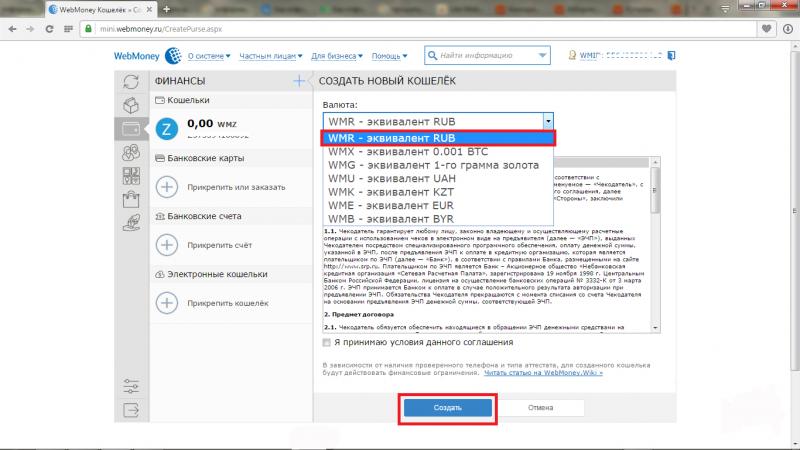Click the Прикрепить или заказать link
The height and width of the screenshot is (450, 800).
(x=236, y=187)
